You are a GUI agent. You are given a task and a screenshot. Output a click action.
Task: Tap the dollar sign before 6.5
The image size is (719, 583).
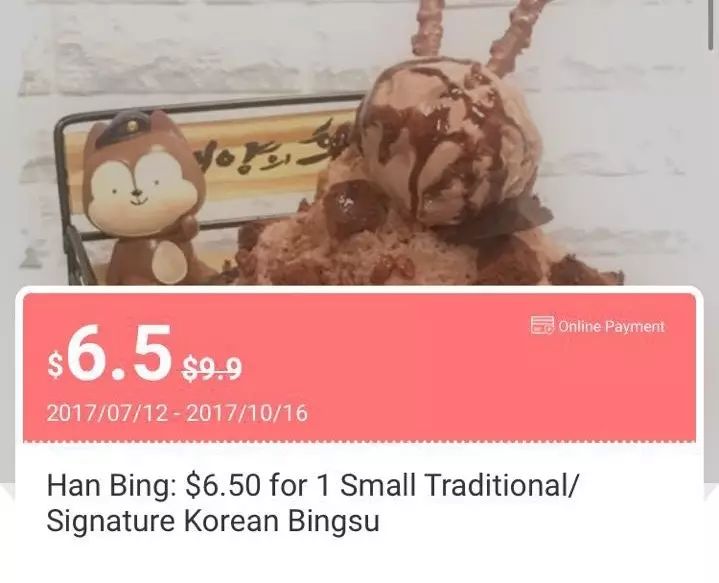click(x=55, y=365)
